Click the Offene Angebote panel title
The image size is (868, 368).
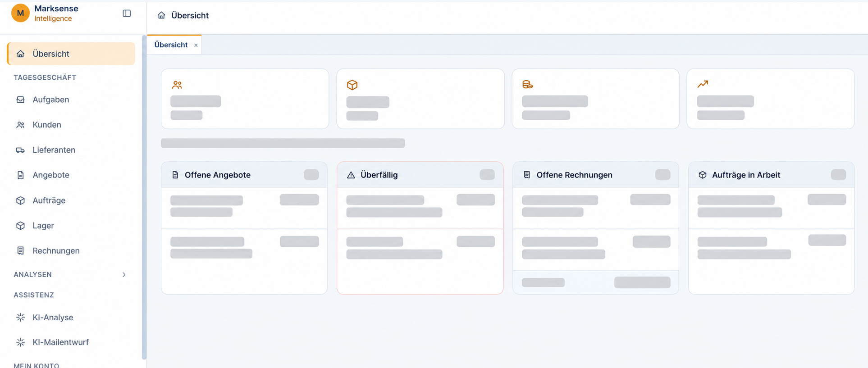[x=218, y=175]
